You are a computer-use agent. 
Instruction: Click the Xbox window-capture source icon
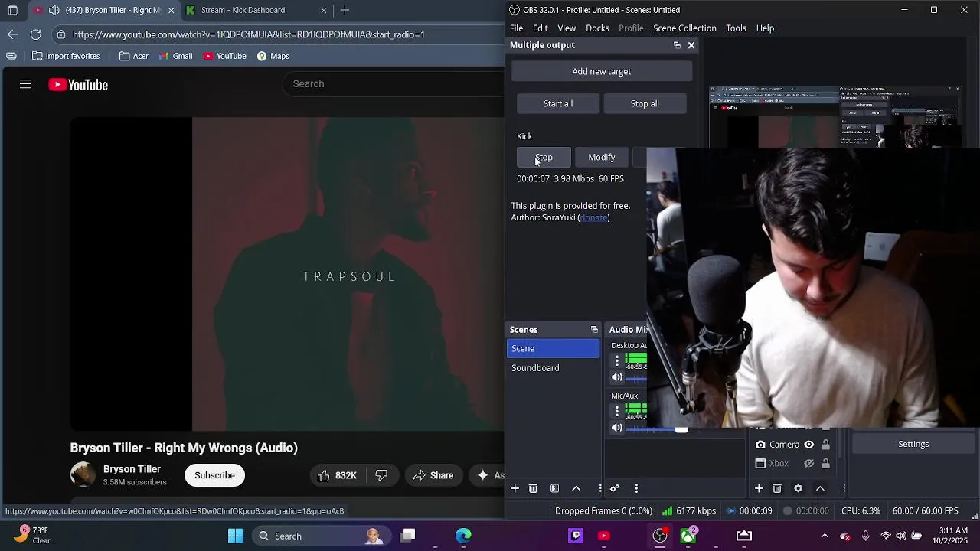760,464
